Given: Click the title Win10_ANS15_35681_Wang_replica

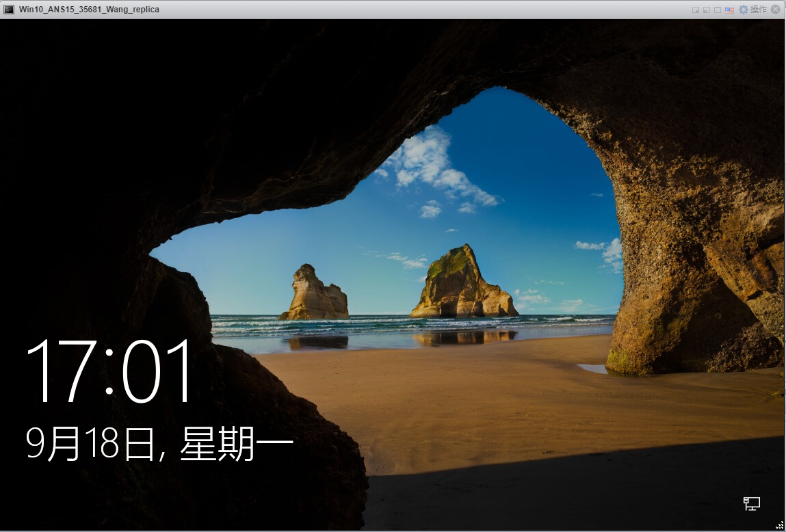Looking at the screenshot, I should click(89, 10).
